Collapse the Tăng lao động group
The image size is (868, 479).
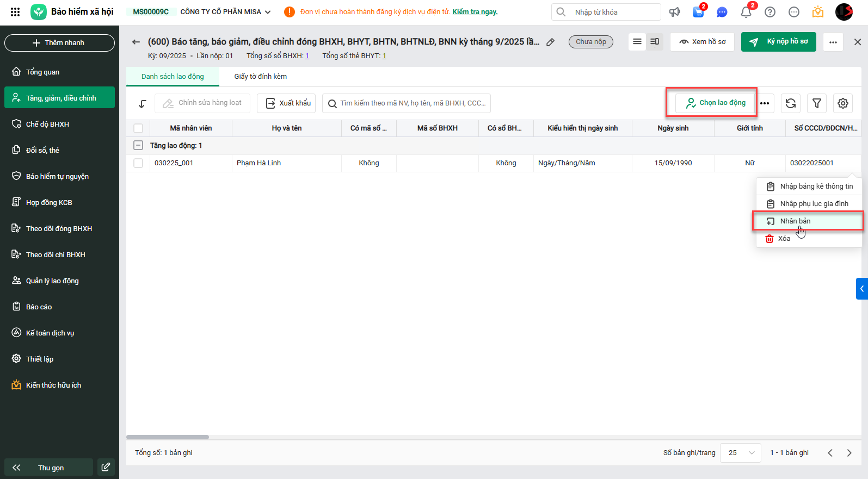138,146
